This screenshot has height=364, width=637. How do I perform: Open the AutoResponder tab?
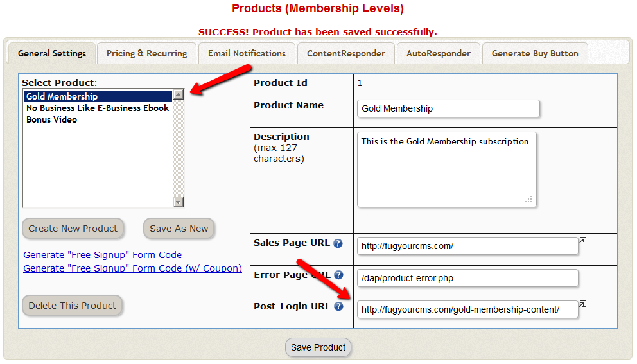point(439,53)
